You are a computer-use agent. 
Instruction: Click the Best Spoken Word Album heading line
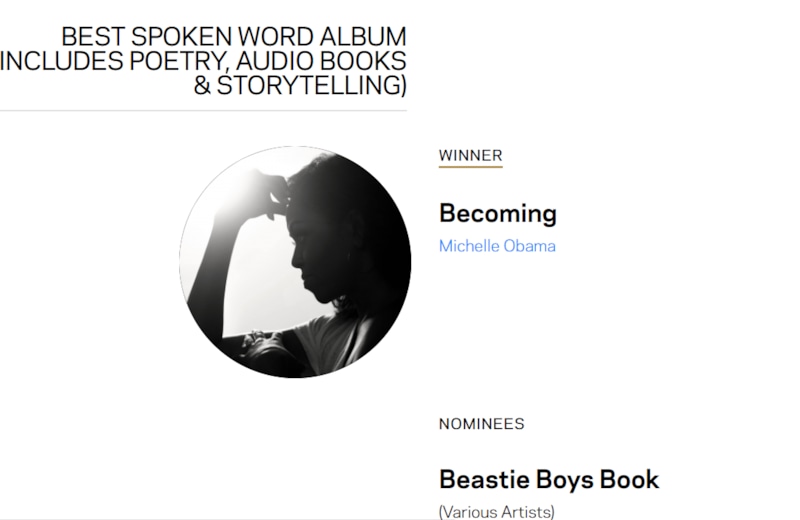(x=234, y=37)
